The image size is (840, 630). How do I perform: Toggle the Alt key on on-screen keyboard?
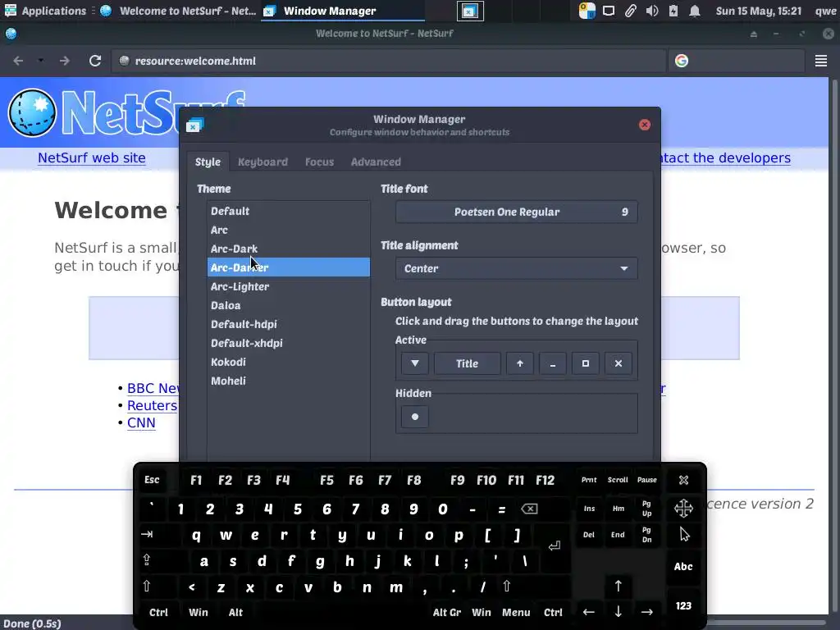pos(235,612)
